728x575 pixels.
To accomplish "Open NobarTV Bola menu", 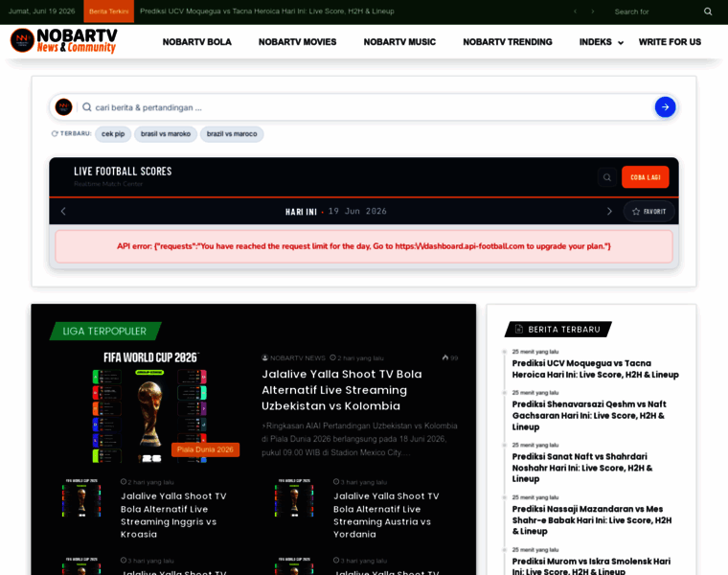I will coord(197,42).
